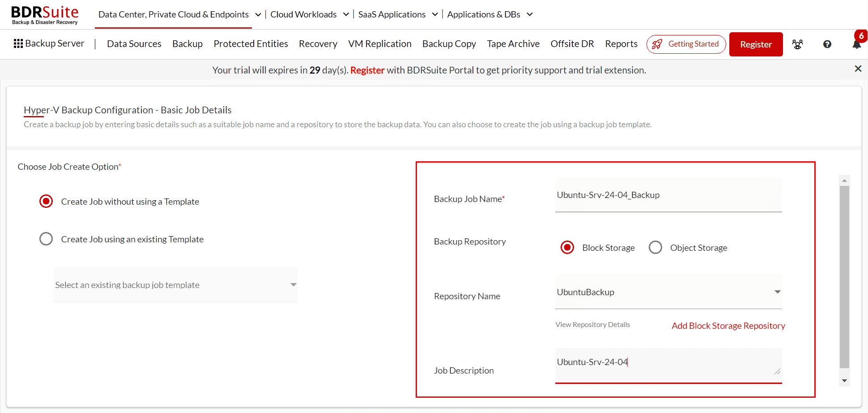868x413 pixels.
Task: Open the user management people icon
Action: tap(797, 44)
